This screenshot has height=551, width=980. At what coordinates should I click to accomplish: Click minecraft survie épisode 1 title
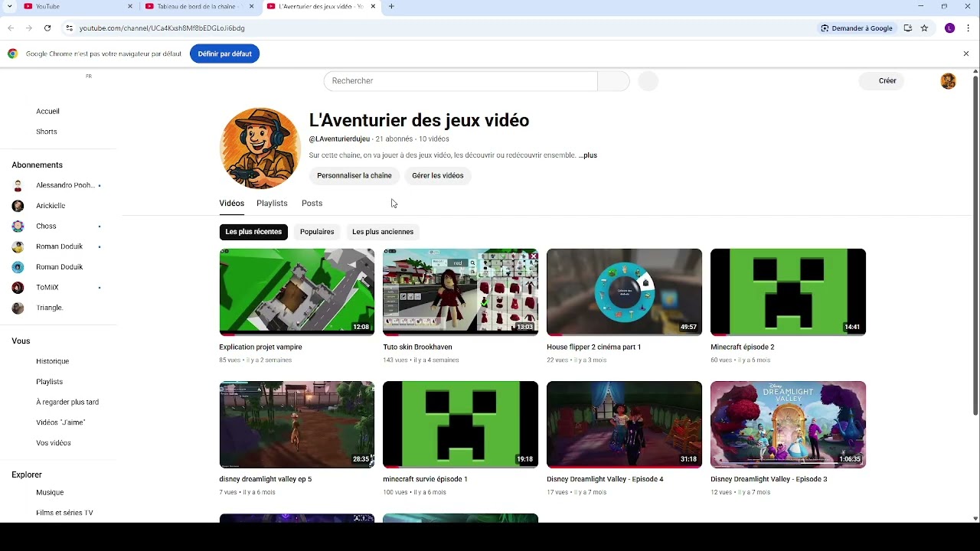[x=425, y=479]
